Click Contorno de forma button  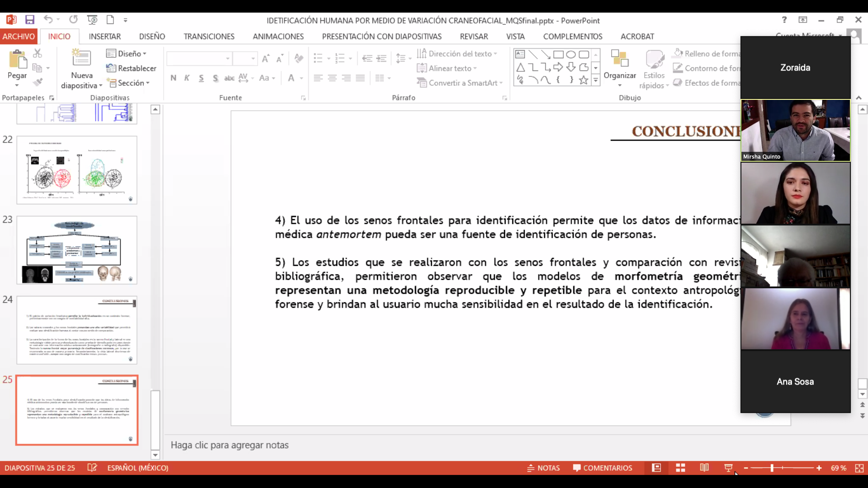click(x=707, y=68)
